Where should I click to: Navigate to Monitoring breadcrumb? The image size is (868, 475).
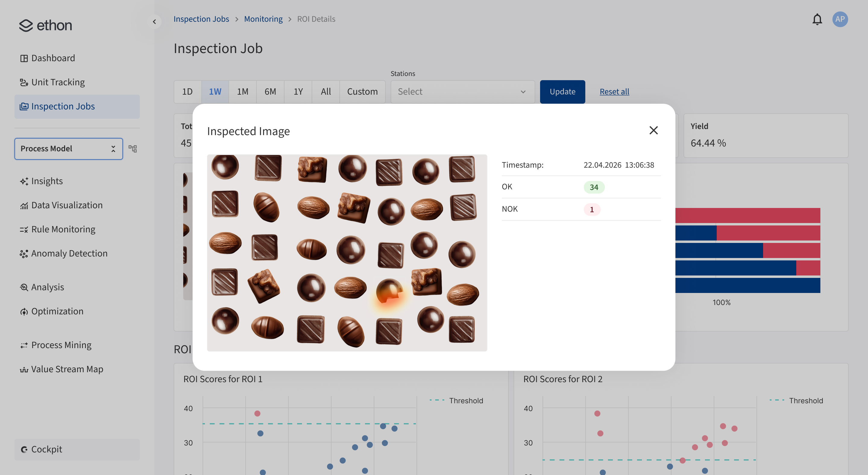263,19
